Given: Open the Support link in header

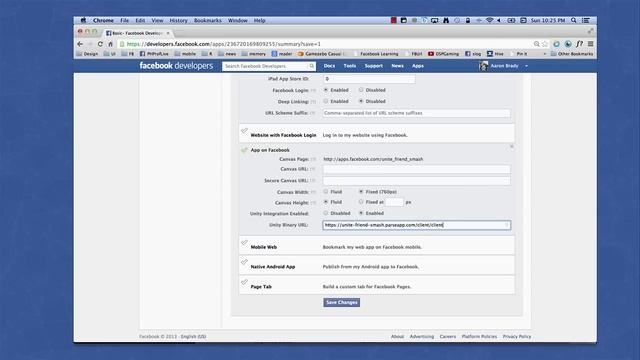Looking at the screenshot, I should [x=373, y=66].
